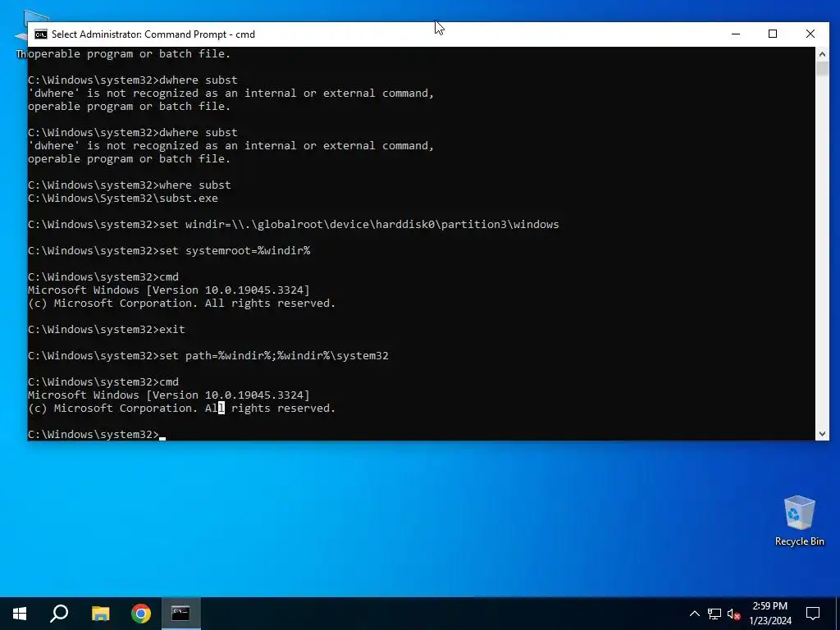Click the console scrollbar up arrow

(x=822, y=53)
